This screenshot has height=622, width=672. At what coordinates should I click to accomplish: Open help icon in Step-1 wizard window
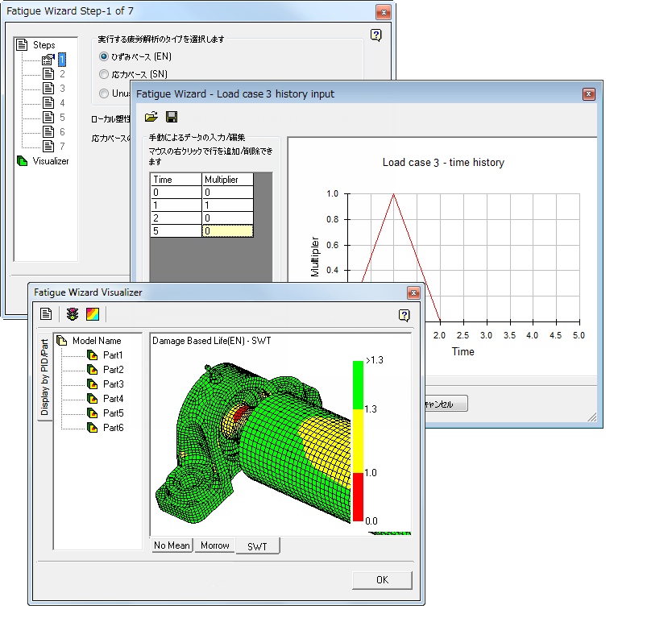(375, 35)
